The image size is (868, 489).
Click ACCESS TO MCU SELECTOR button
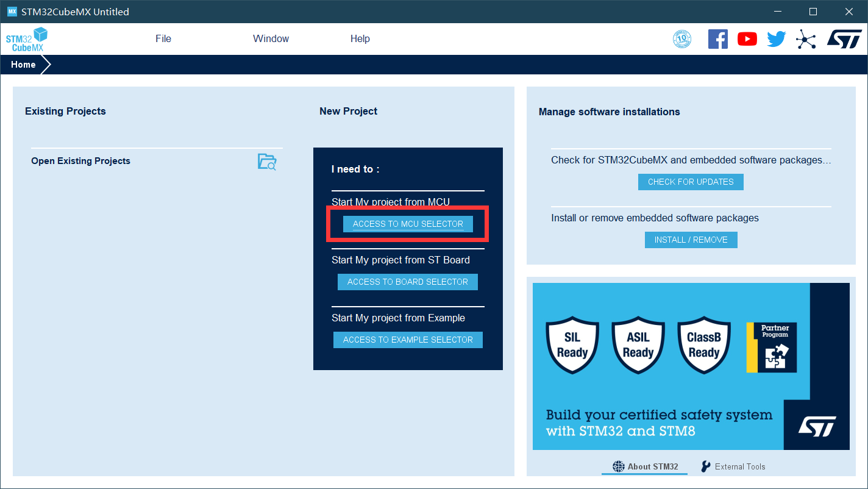[408, 224]
